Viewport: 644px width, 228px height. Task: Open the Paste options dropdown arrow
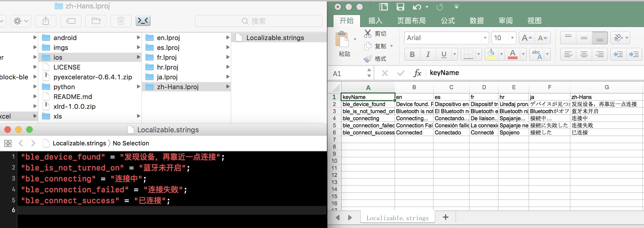pyautogui.click(x=355, y=40)
